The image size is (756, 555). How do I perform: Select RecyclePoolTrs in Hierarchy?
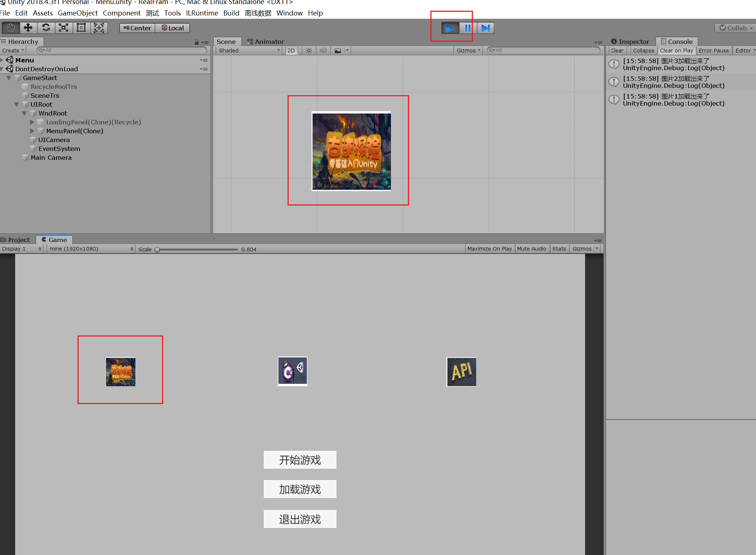coord(54,87)
